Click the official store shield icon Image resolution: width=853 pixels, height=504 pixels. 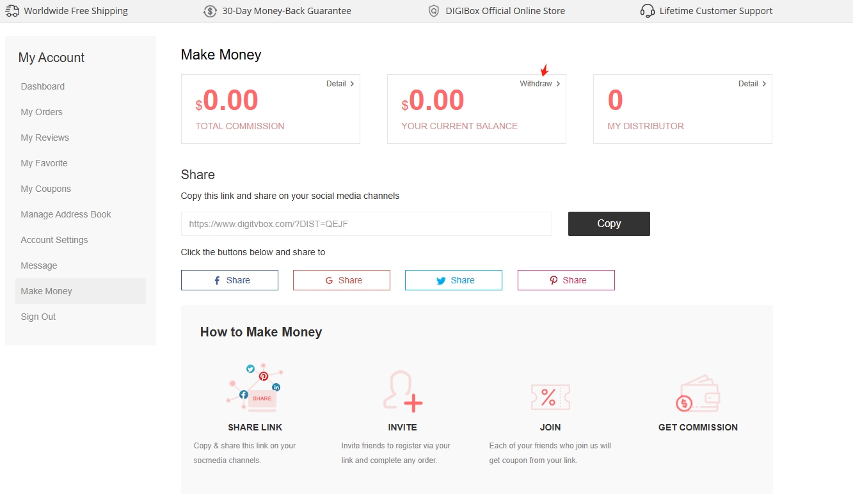coord(434,11)
